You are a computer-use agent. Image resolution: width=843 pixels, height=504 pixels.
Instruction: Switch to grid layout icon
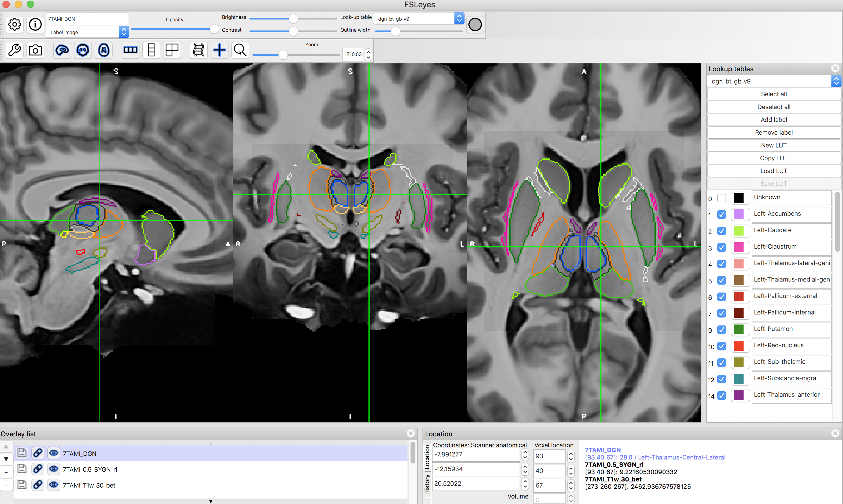pos(172,51)
